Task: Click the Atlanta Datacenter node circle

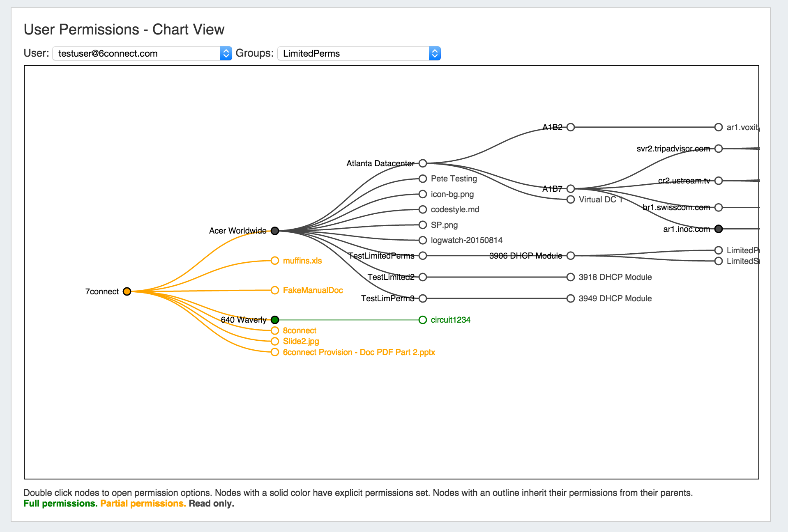Action: [x=423, y=163]
